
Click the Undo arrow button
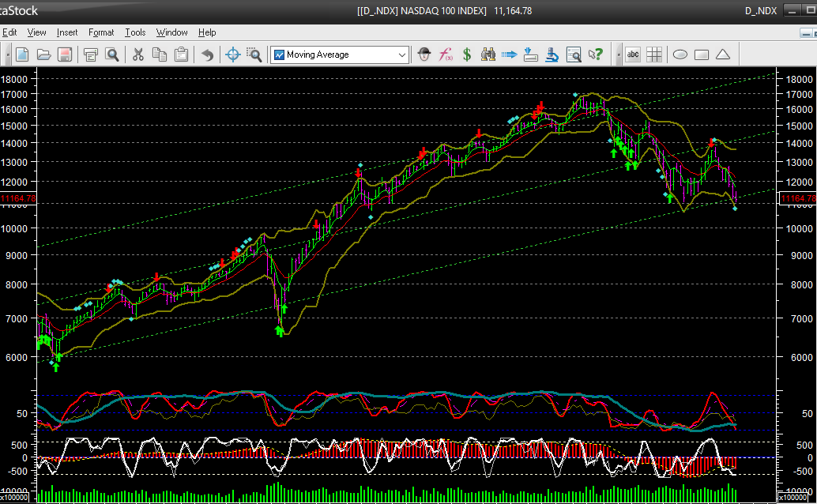(206, 55)
